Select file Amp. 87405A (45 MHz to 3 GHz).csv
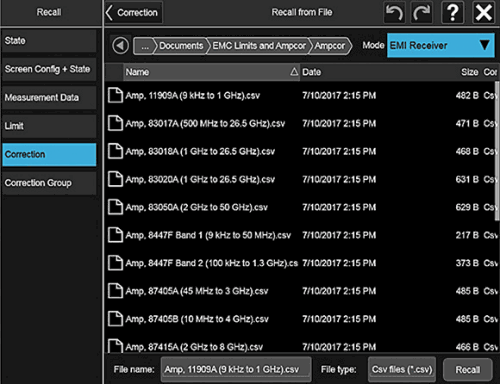 click(197, 291)
